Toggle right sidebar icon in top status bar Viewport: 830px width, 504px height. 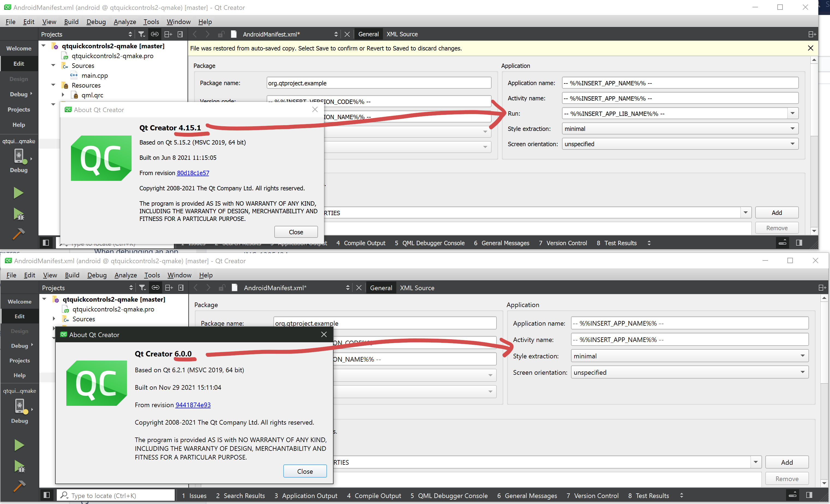click(x=799, y=243)
